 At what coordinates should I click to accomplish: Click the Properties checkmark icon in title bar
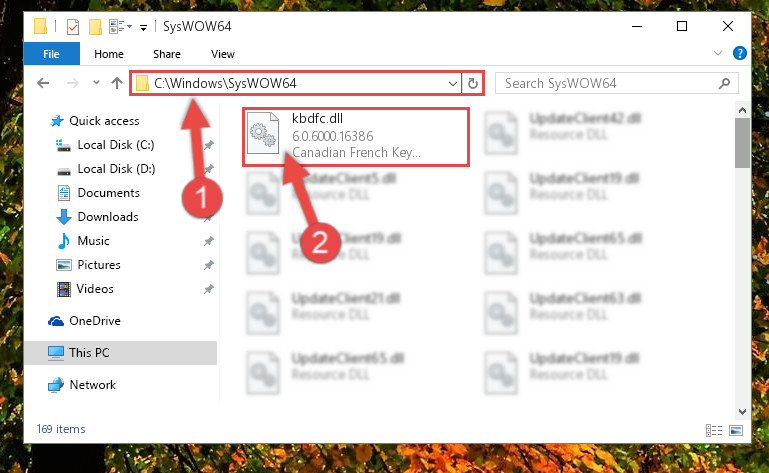(x=73, y=26)
